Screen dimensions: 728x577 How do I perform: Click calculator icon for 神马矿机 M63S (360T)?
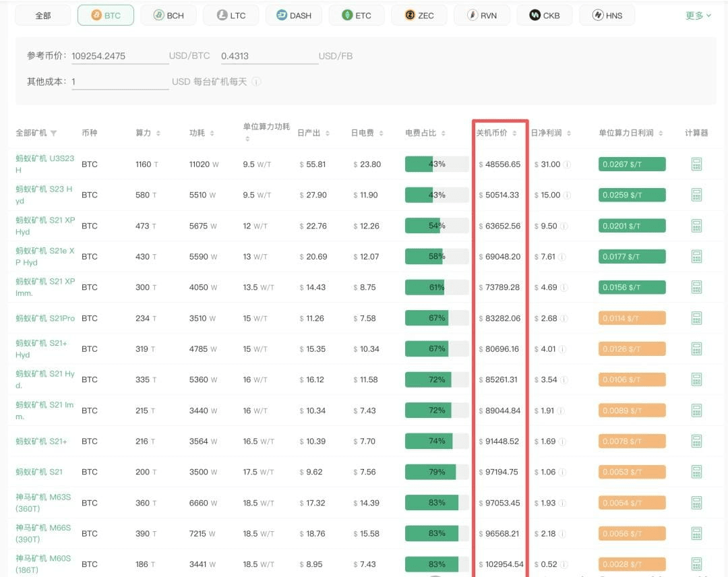(x=696, y=503)
